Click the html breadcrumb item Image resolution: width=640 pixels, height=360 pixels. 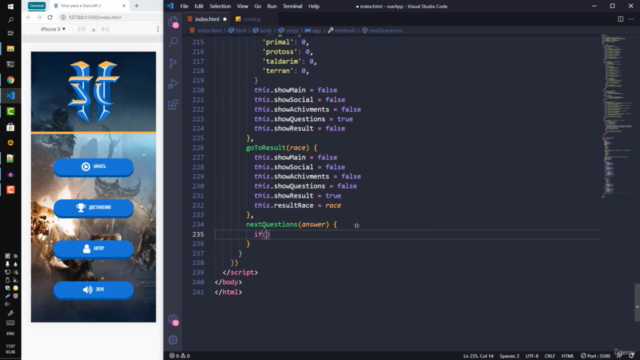(238, 30)
